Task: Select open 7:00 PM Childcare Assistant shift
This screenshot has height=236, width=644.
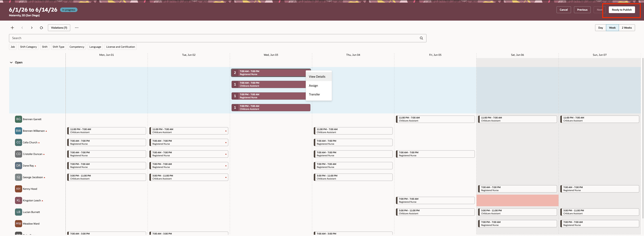Action: [271, 108]
